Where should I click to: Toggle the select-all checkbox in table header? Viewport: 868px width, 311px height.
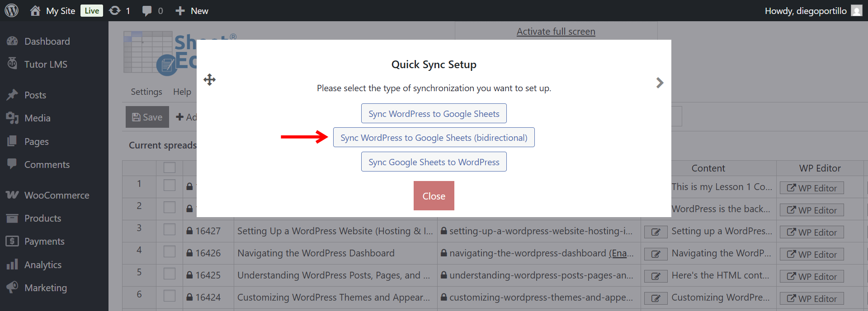point(170,167)
